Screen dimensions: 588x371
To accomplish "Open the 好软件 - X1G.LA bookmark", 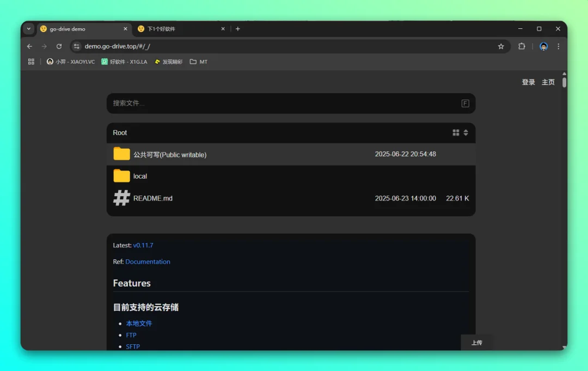I will [124, 62].
